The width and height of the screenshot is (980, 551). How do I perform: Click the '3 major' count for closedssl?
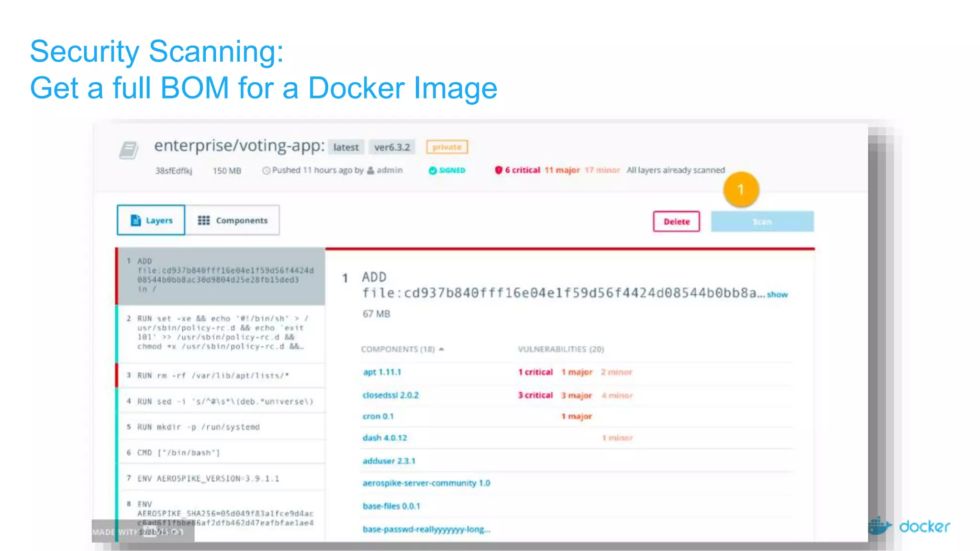(577, 396)
